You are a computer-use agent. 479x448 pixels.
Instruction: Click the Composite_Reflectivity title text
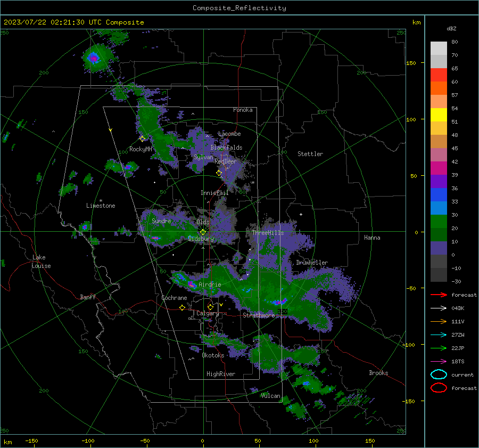[x=239, y=8]
